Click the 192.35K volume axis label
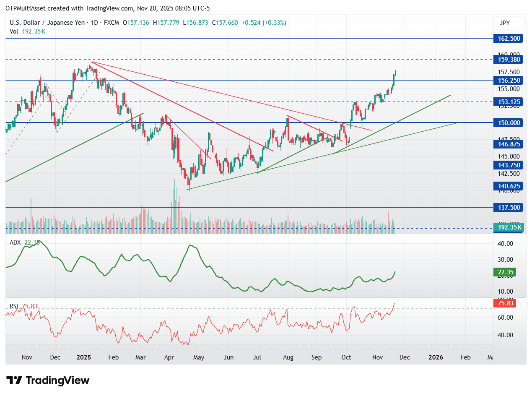Image resolution: width=532 pixels, height=396 pixels. tap(509, 228)
